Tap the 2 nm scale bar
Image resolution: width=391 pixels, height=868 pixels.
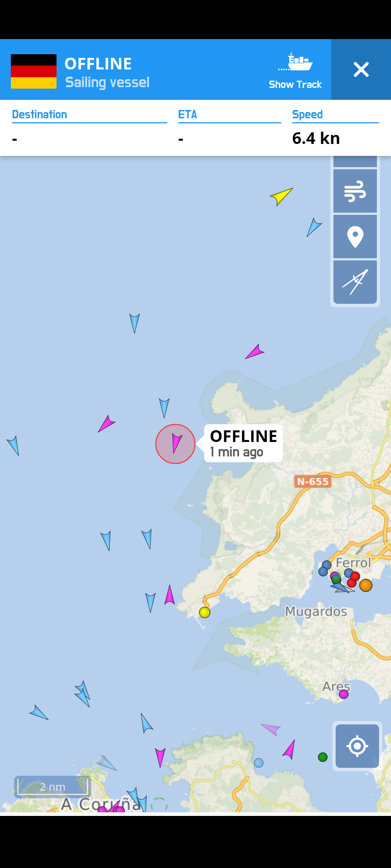52,787
